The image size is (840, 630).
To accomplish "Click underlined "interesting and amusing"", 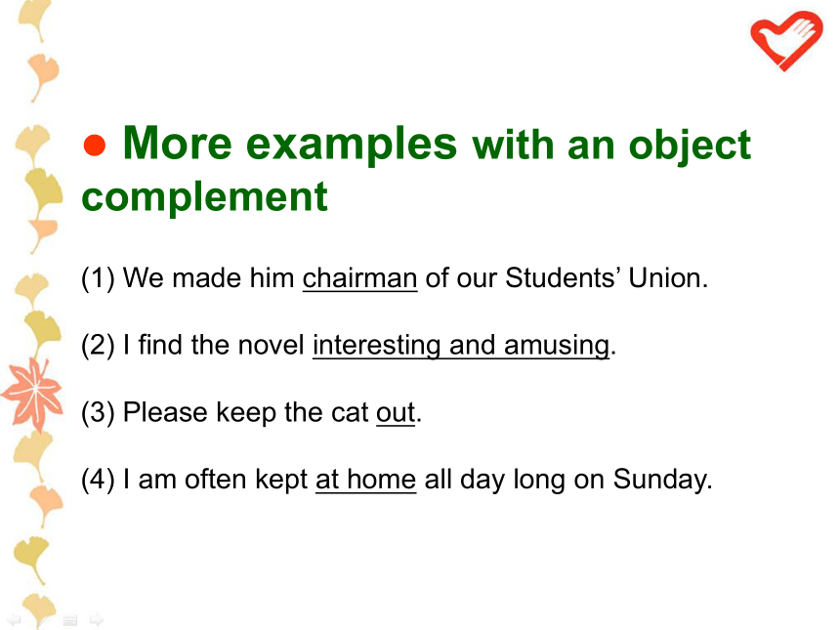I will (461, 346).
